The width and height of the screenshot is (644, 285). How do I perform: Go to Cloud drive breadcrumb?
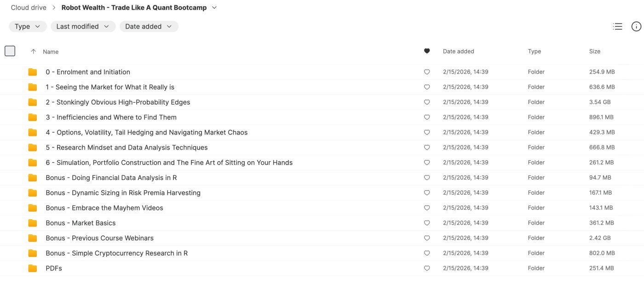[28, 8]
